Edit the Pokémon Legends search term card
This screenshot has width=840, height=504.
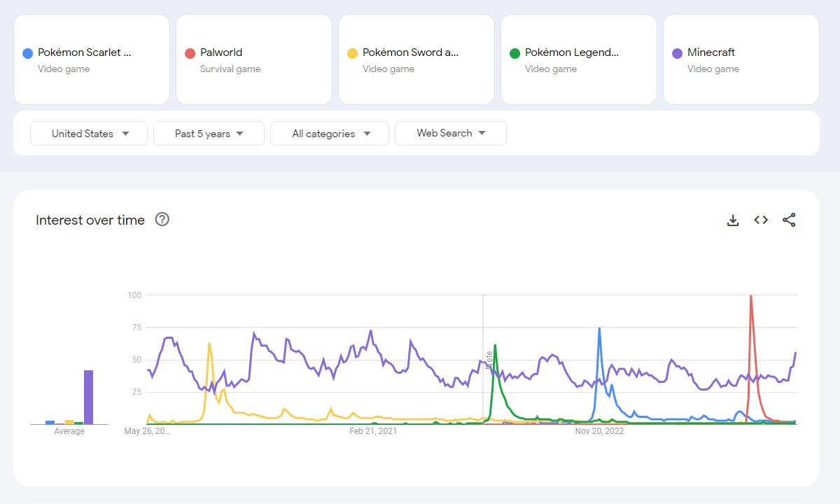click(x=579, y=59)
